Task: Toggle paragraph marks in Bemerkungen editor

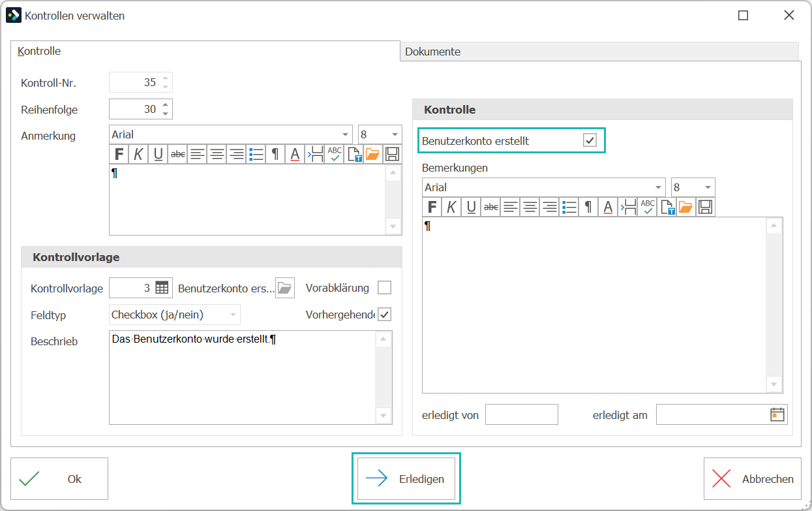Action: (588, 207)
